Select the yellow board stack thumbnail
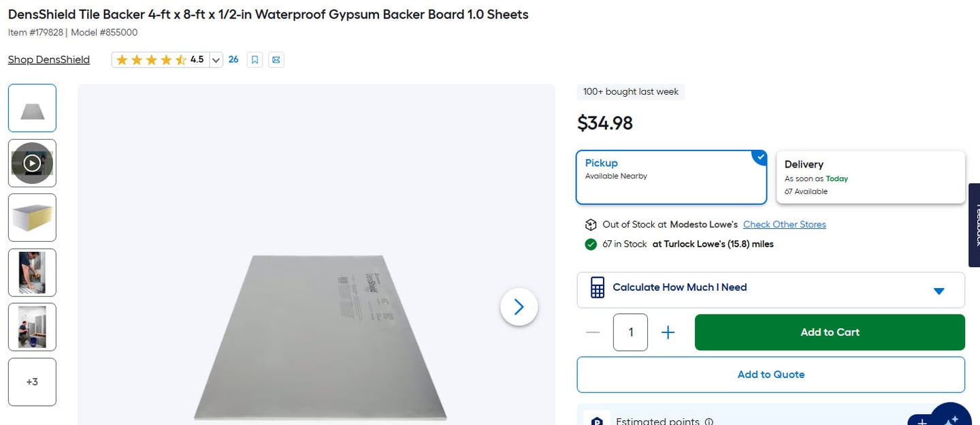This screenshot has height=425, width=980. [32, 218]
